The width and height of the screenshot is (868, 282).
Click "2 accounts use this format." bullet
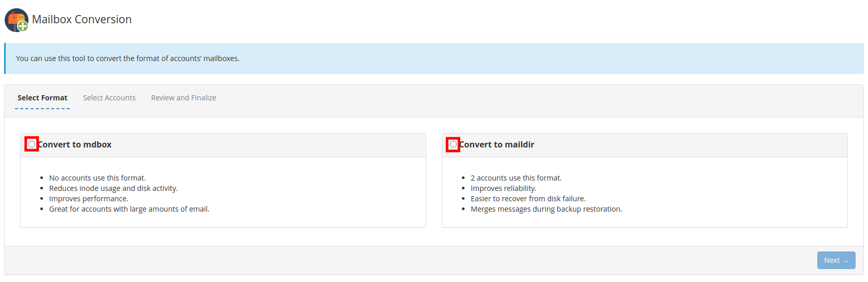coord(516,178)
